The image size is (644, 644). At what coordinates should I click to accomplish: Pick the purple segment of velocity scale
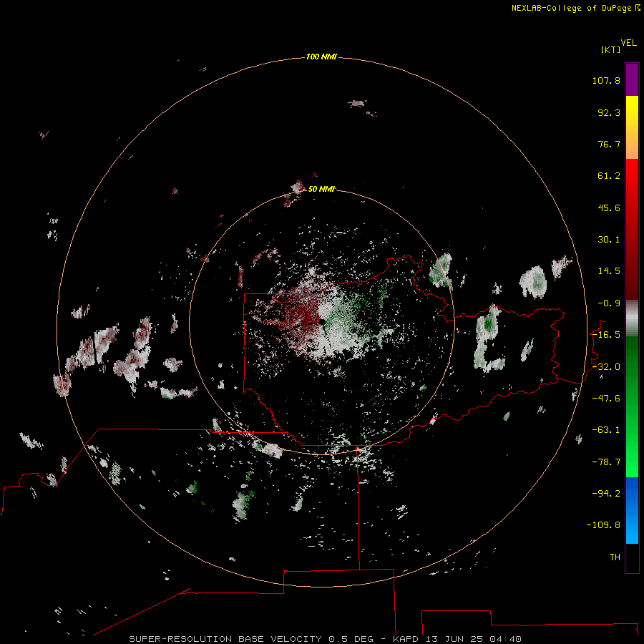tap(632, 79)
